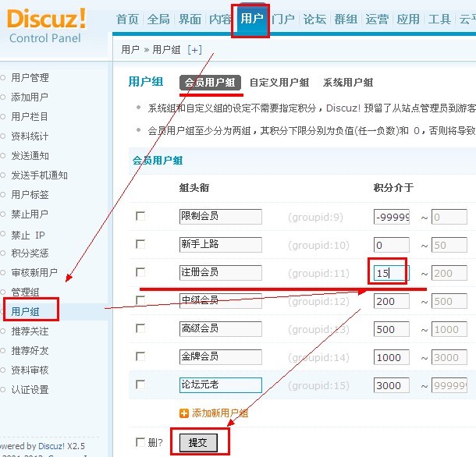Open the 界面 top menu

[x=190, y=19]
